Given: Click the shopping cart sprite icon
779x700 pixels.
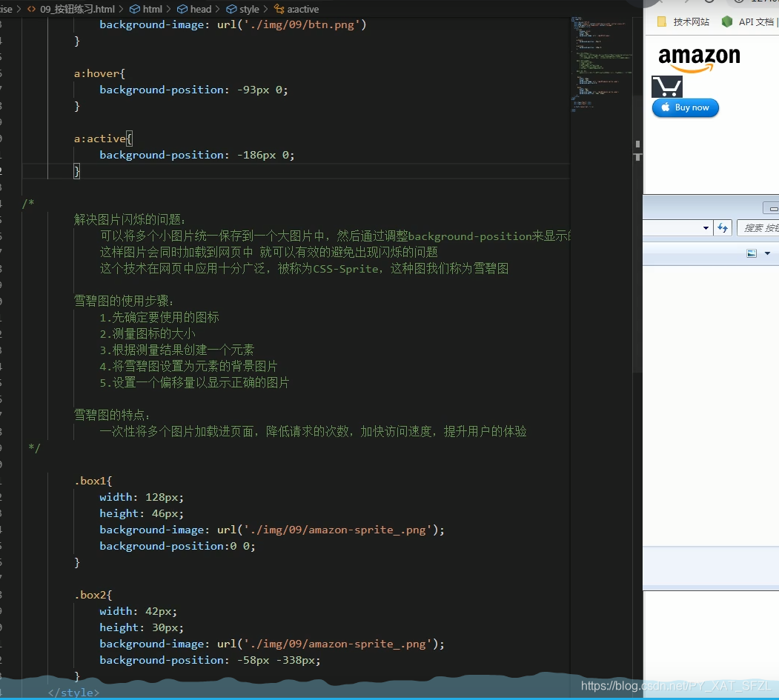Looking at the screenshot, I should click(667, 87).
